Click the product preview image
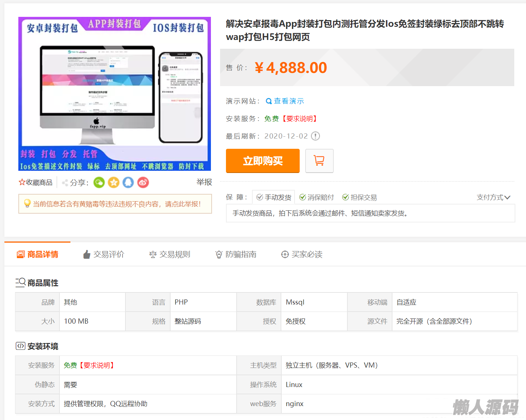526x420 pixels. [x=114, y=94]
